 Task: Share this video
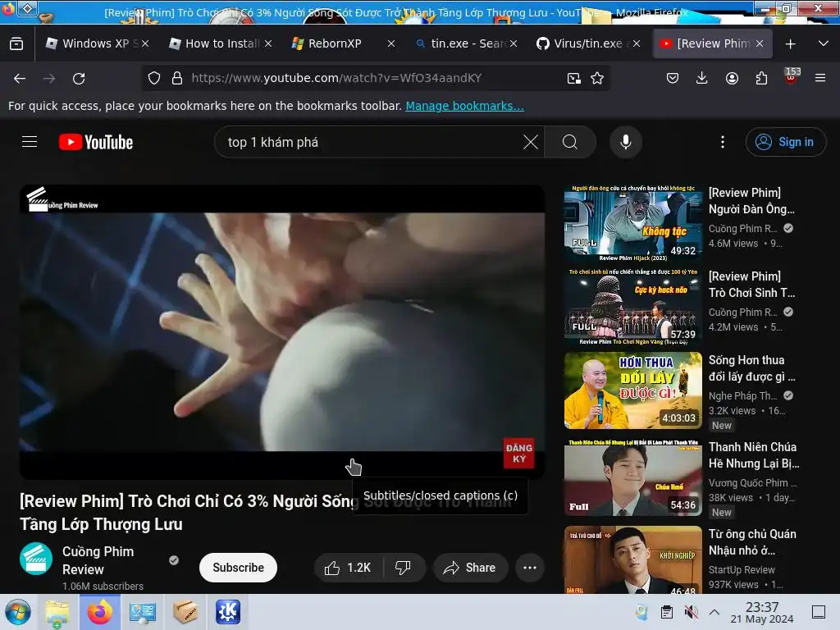(x=470, y=568)
